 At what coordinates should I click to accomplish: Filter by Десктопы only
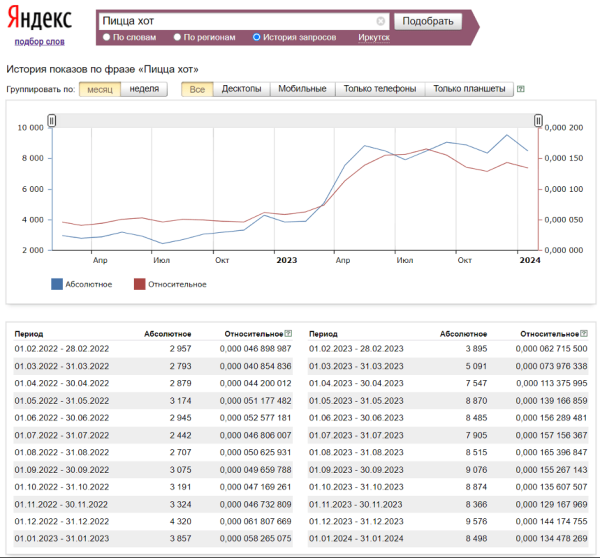click(x=241, y=89)
